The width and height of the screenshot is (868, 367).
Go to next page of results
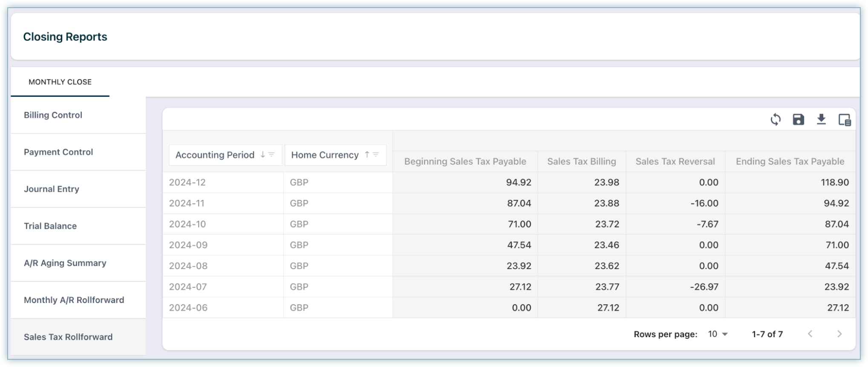(839, 334)
